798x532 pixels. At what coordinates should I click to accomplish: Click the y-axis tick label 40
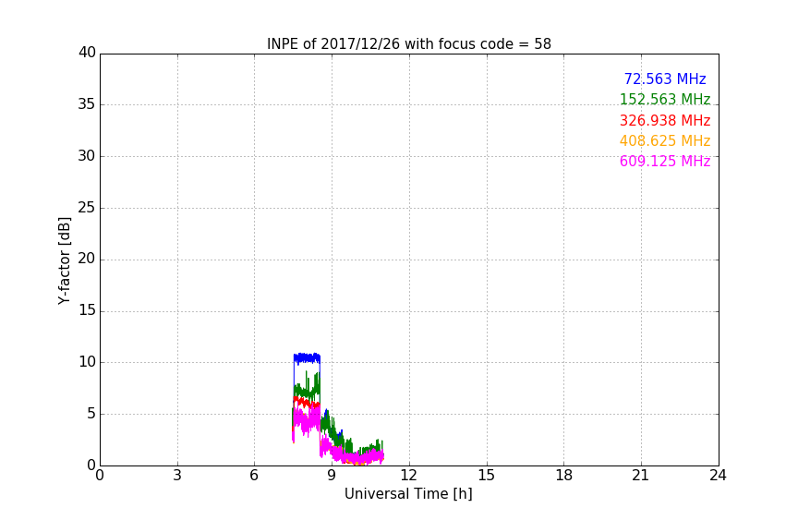coord(87,53)
